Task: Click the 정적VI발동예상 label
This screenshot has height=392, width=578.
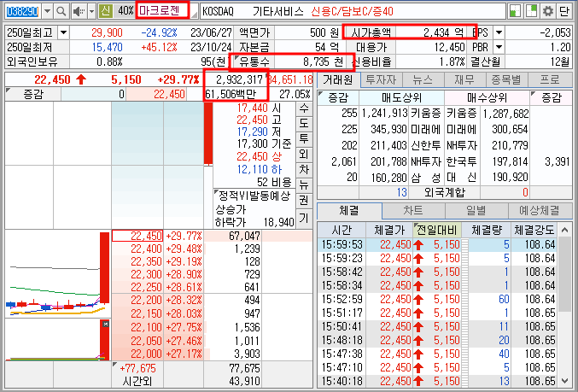Action: [x=254, y=196]
